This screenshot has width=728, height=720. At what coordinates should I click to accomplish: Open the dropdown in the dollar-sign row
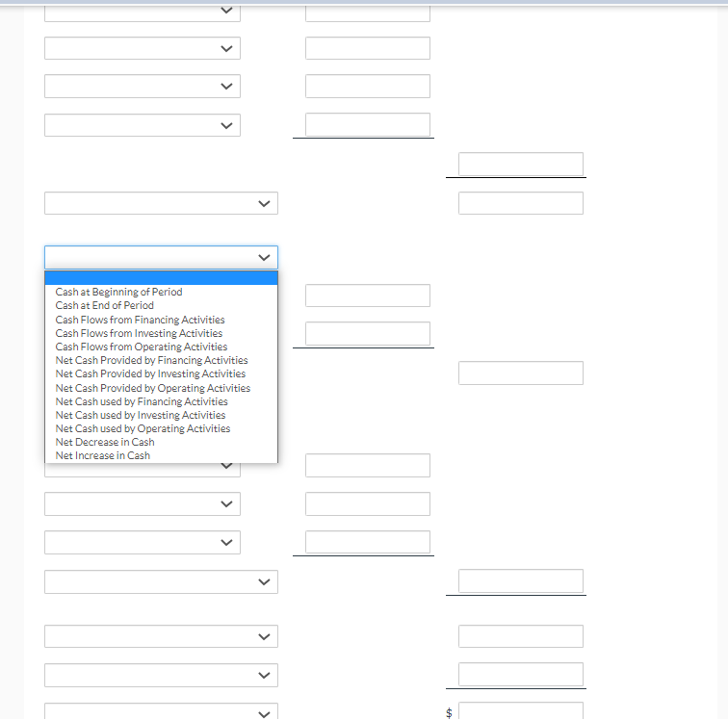tap(161, 711)
